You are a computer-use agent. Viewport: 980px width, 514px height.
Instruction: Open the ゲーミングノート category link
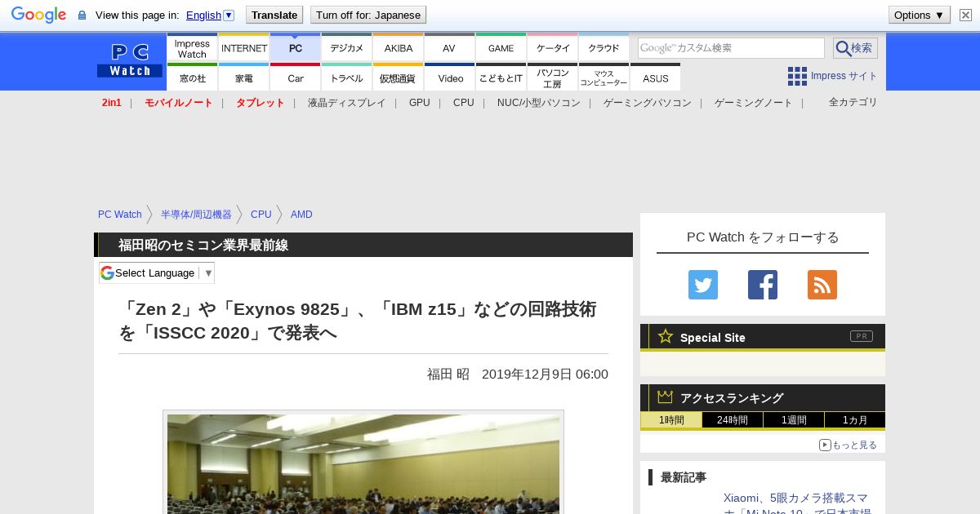click(x=753, y=103)
